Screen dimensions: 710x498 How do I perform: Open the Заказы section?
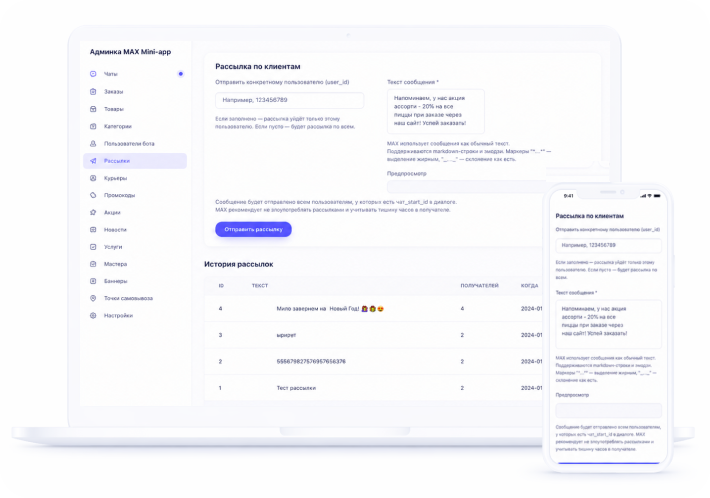tap(135, 91)
